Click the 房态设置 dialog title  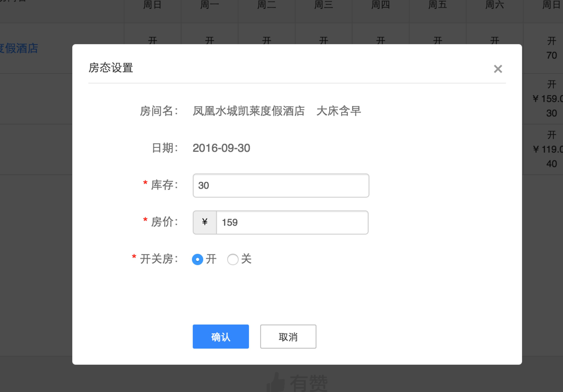111,68
